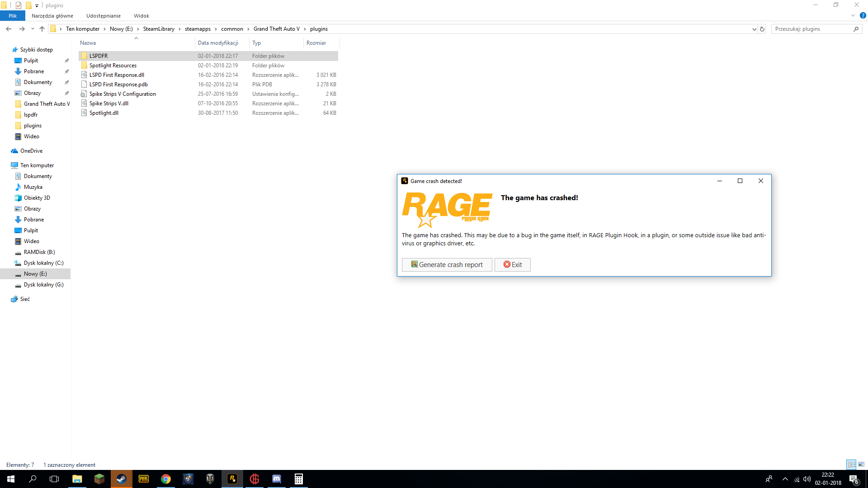Image resolution: width=868 pixels, height=488 pixels.
Task: Click Generate crash report button
Action: click(447, 265)
